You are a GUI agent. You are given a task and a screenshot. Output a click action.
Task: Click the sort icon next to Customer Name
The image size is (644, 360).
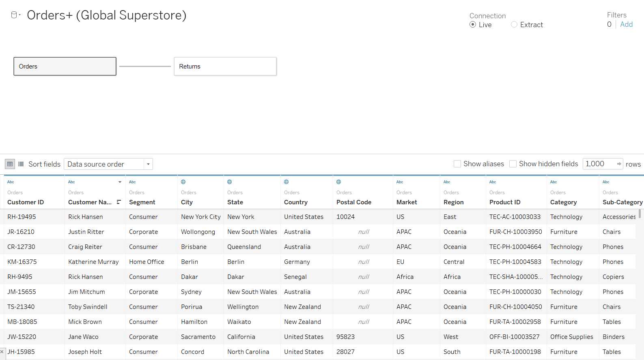[119, 202]
